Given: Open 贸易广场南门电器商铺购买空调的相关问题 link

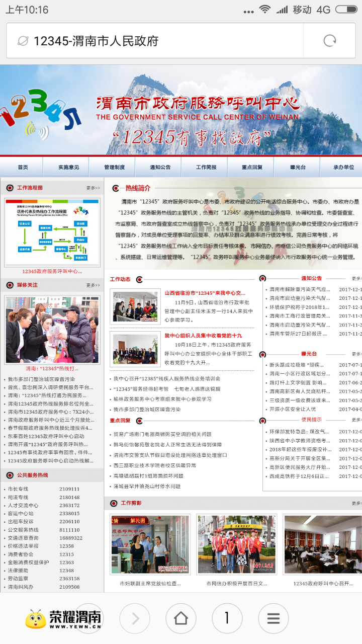Looking at the screenshot, I should pyautogui.click(x=162, y=434).
